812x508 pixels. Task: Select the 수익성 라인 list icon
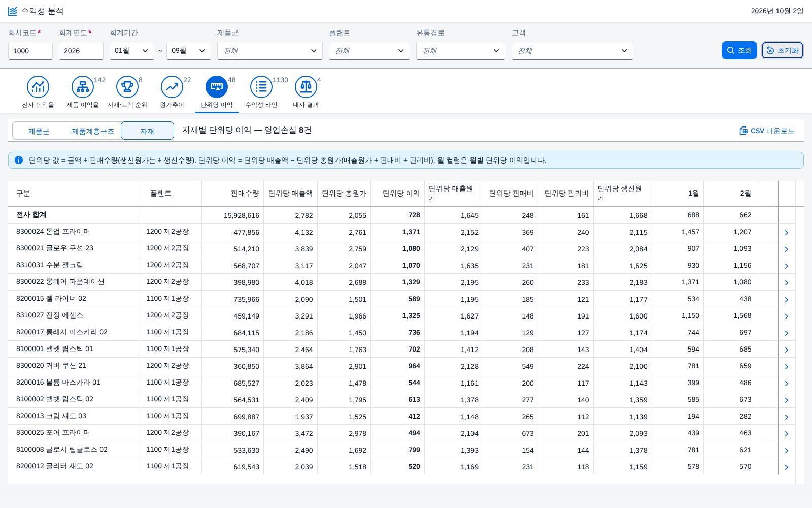(261, 87)
